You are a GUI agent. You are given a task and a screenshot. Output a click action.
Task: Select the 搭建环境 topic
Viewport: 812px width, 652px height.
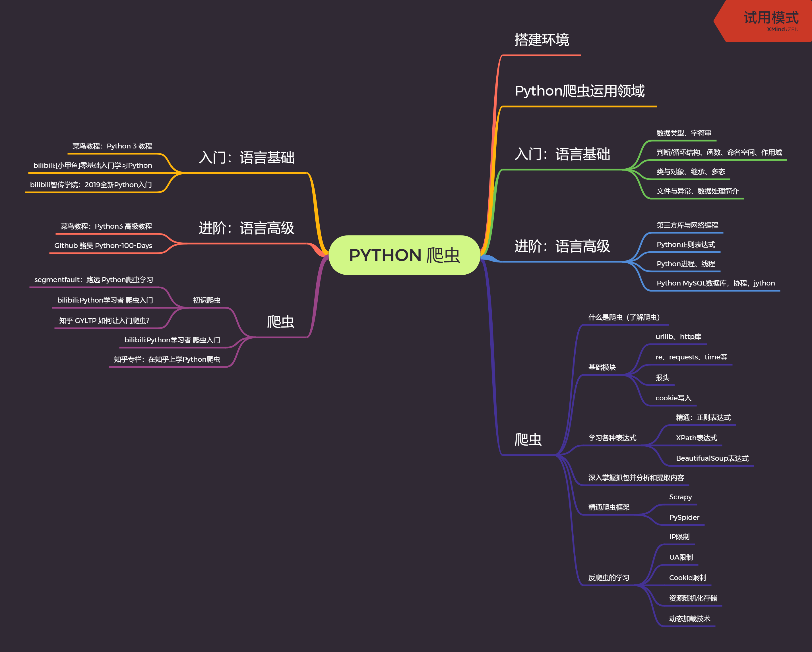pyautogui.click(x=542, y=40)
